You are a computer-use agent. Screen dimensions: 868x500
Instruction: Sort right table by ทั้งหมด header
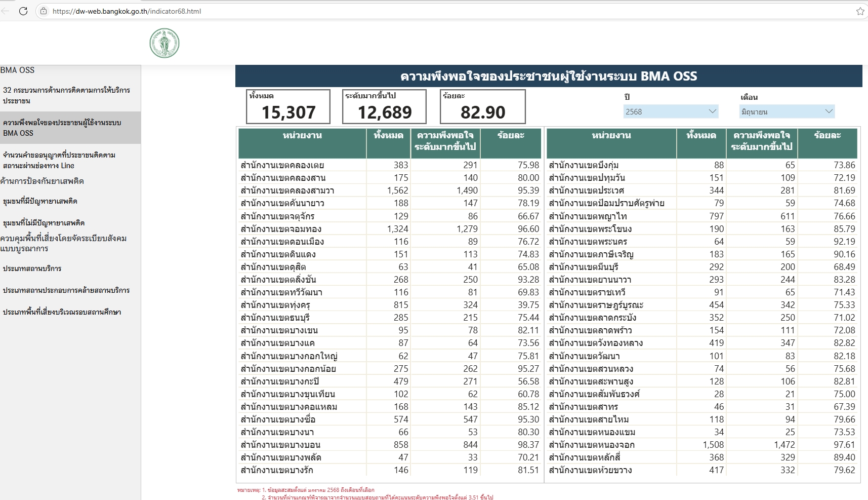701,143
